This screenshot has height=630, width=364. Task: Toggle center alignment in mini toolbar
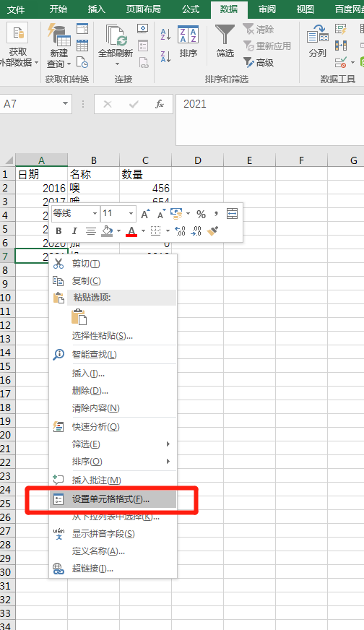tap(91, 230)
